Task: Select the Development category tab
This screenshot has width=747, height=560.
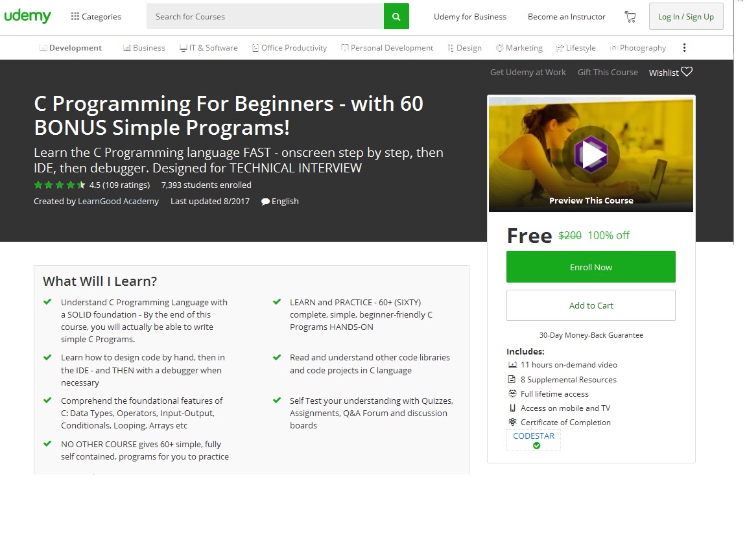Action: pyautogui.click(x=71, y=47)
